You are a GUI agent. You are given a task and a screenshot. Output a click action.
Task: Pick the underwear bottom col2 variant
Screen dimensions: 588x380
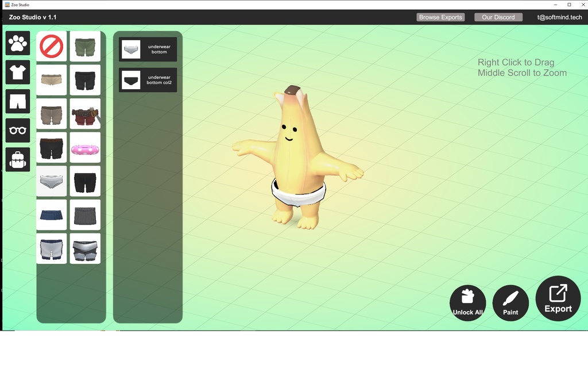(x=148, y=79)
